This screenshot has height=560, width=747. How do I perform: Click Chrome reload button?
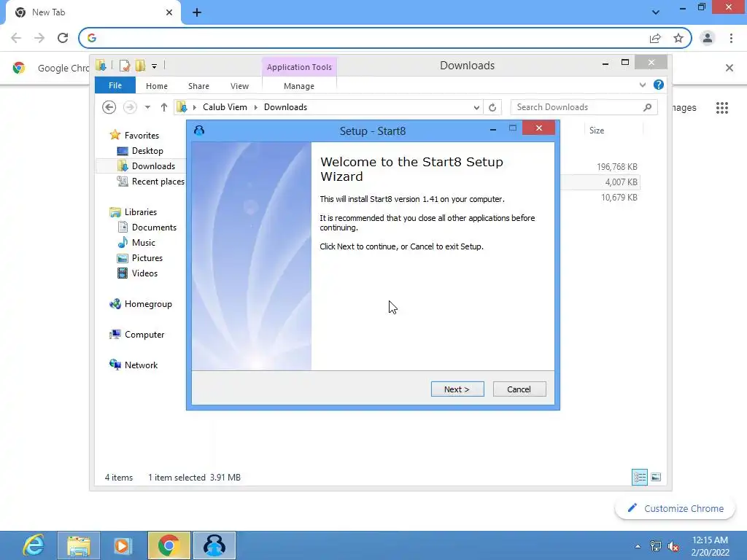tap(63, 38)
